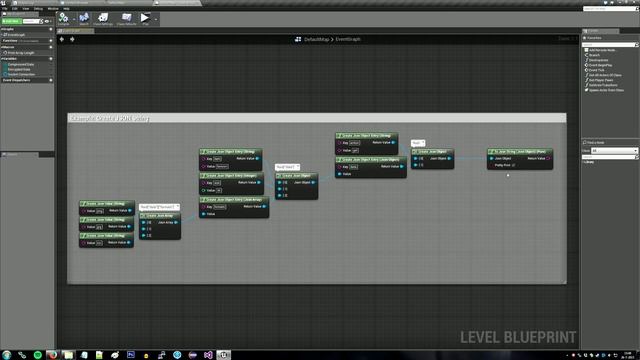Open the Help menu
This screenshot has width=640, height=360.
[66, 8]
